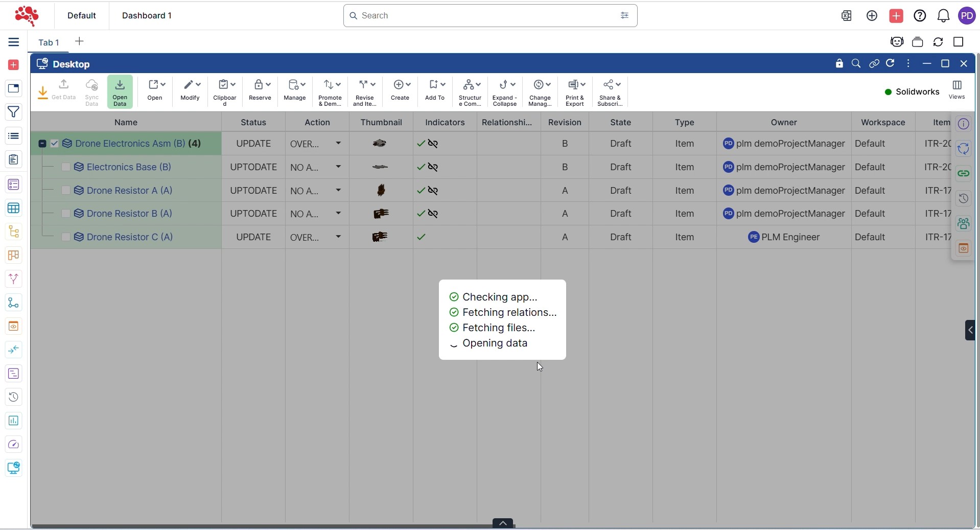Click the filter funnel icon in left sidebar
Screen dimensions: 980x530
point(14,112)
